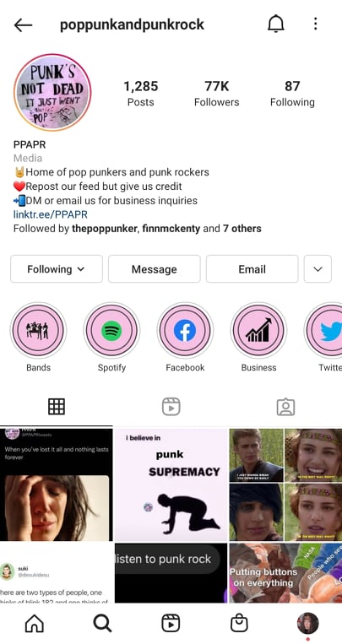Open the Spotify story highlight

[x=111, y=331]
